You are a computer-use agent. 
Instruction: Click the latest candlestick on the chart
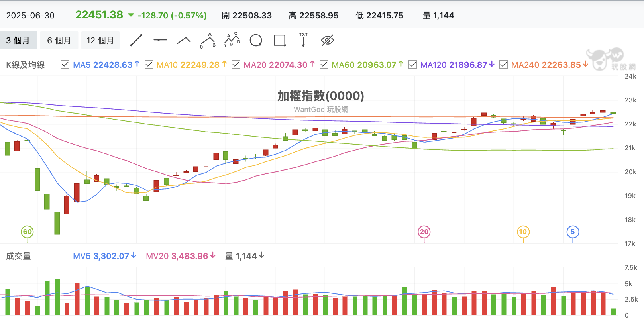(x=613, y=113)
